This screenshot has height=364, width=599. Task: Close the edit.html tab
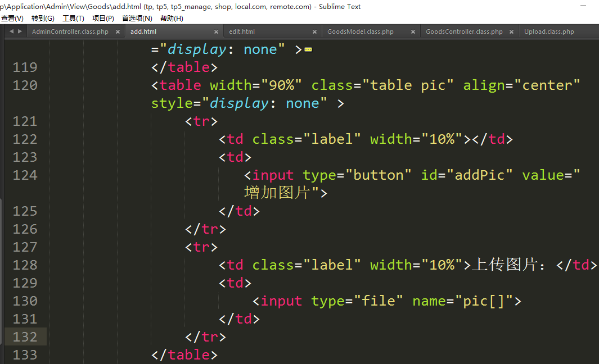[314, 32]
